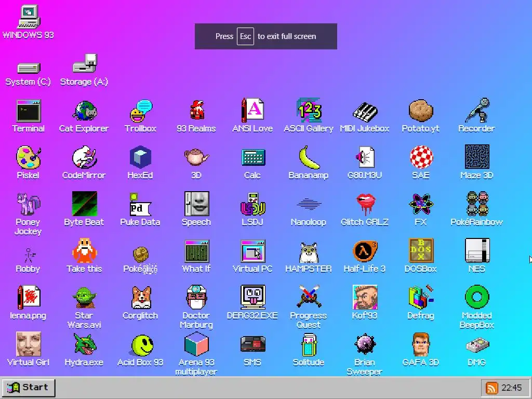Screen dimensions: 532x399
Task: Launch Nanoloop icon
Action: [x=309, y=204]
